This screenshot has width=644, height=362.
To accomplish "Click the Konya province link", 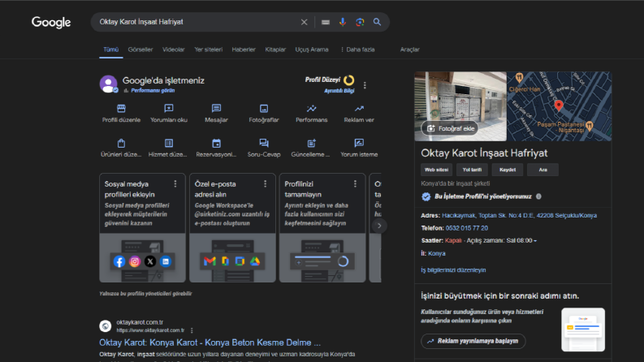I will pyautogui.click(x=437, y=254).
